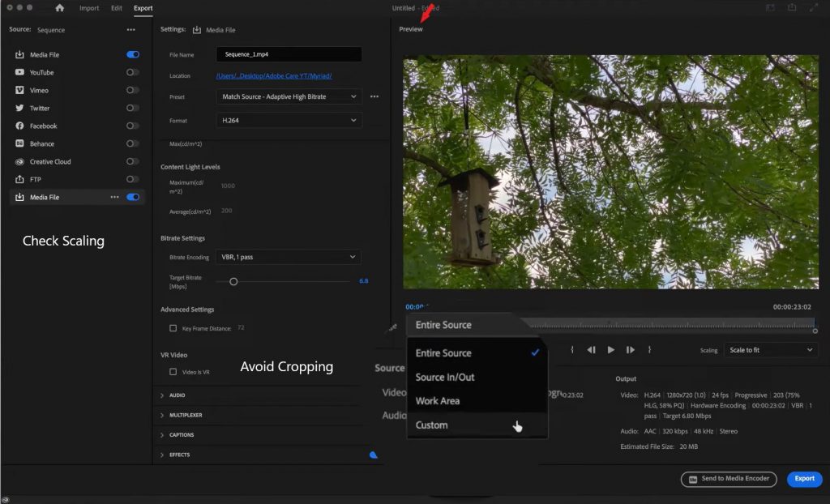Click the preview video thumbnail
Screen dimensions: 830x504
(611, 172)
